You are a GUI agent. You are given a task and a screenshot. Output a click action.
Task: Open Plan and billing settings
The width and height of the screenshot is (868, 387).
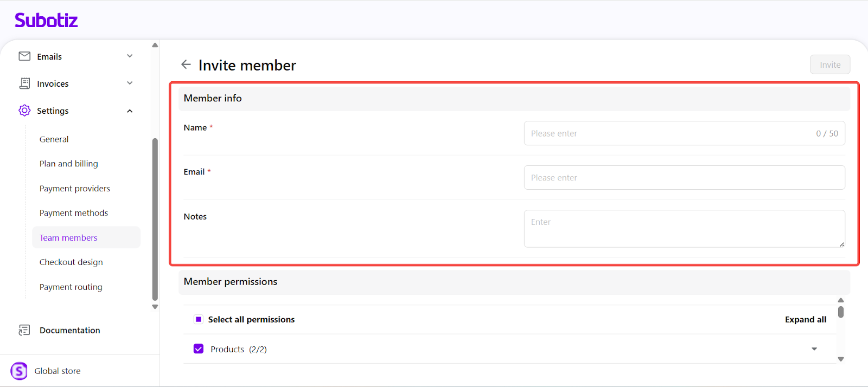click(69, 164)
